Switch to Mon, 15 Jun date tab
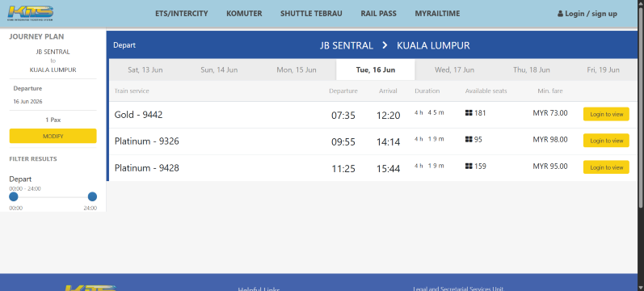 (x=297, y=70)
